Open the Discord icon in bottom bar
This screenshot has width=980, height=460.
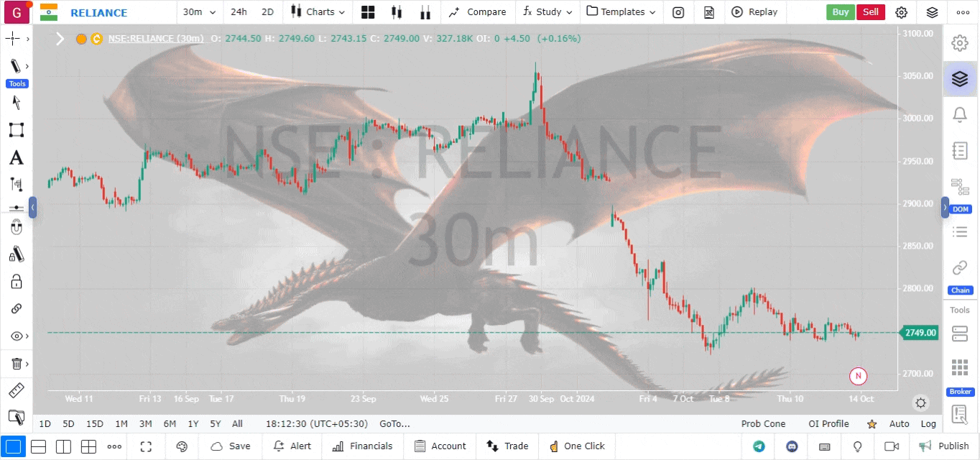click(x=792, y=446)
